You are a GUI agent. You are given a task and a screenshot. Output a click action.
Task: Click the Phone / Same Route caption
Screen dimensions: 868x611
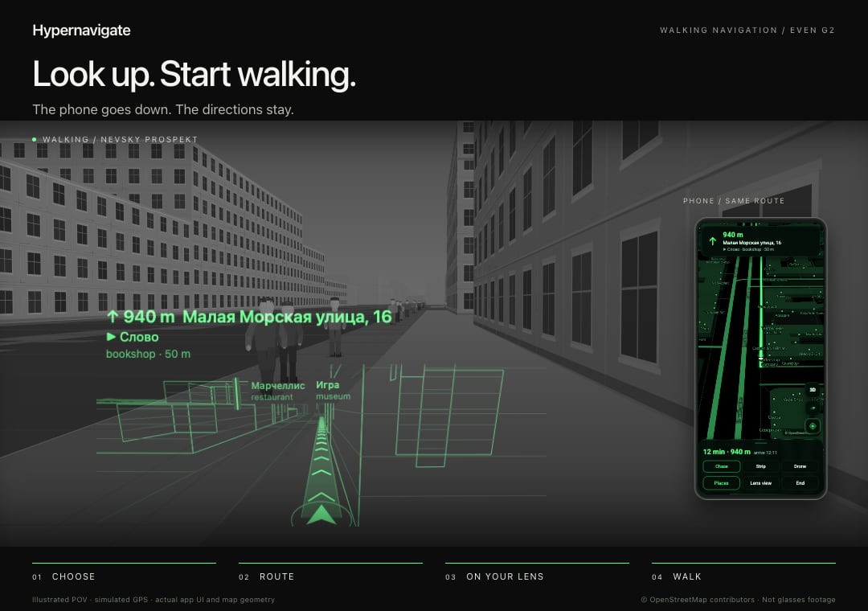734,200
